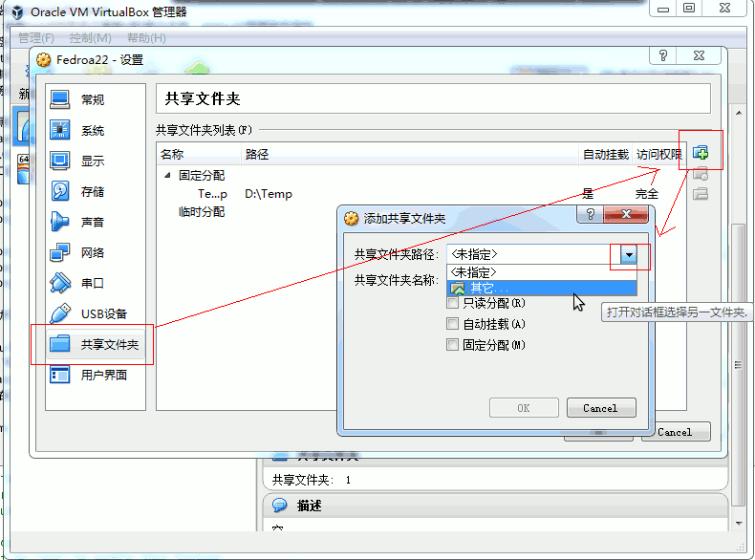The width and height of the screenshot is (755, 560).
Task: Open the 控制(M) menu
Action: click(91, 37)
